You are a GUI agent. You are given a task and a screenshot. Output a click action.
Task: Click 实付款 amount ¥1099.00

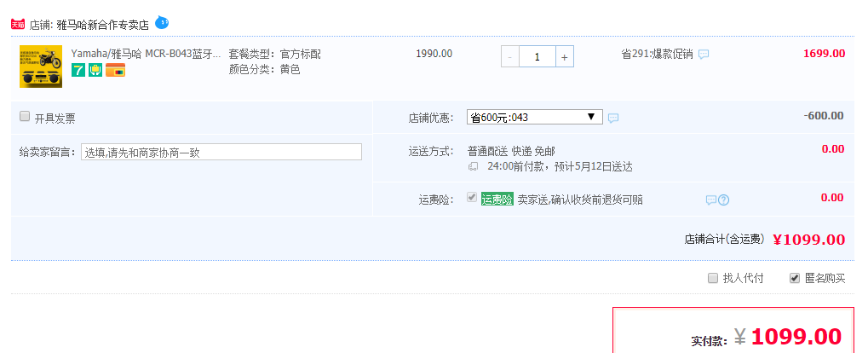coord(788,337)
